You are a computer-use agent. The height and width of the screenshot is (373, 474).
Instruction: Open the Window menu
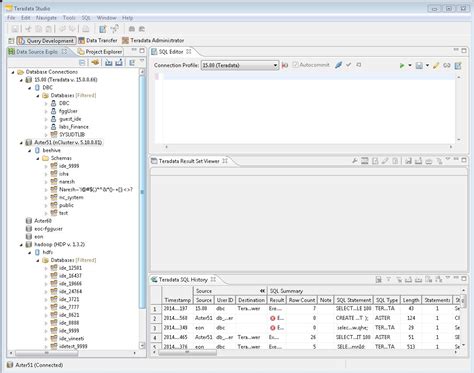pyautogui.click(x=106, y=18)
